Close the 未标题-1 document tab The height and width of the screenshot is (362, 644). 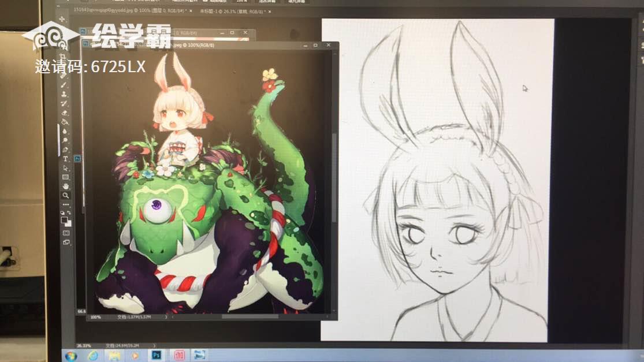(270, 12)
